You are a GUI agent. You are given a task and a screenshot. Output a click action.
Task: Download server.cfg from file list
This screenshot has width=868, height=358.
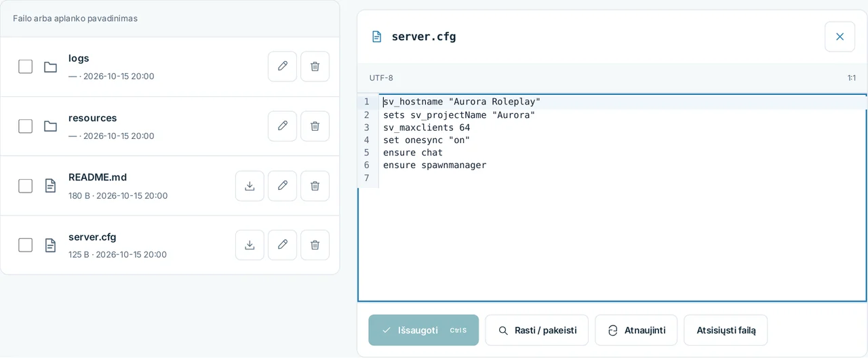pyautogui.click(x=250, y=245)
